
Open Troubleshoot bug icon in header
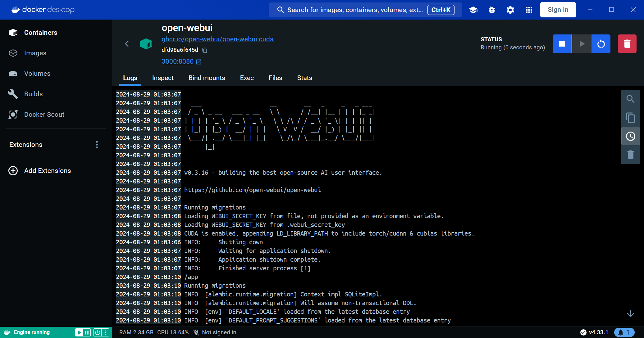coord(492,10)
